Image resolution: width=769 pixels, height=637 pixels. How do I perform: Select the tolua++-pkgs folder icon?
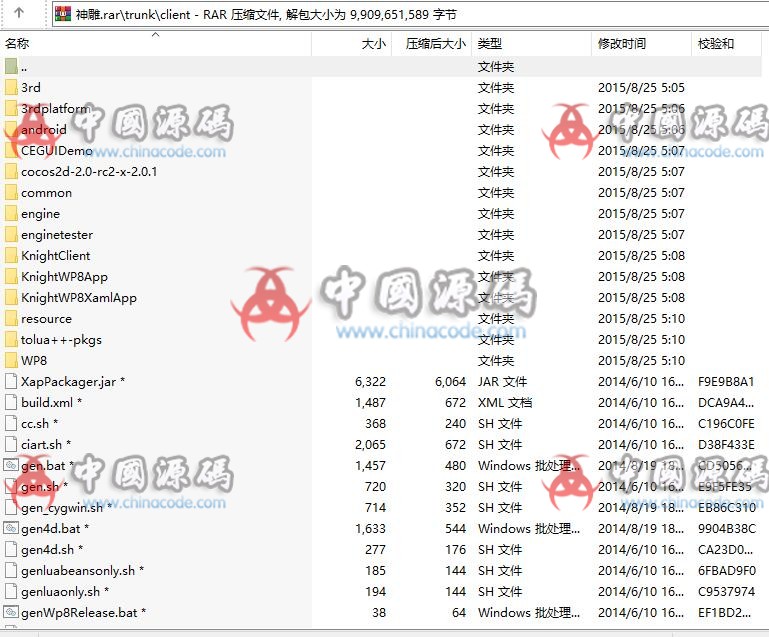(11, 339)
